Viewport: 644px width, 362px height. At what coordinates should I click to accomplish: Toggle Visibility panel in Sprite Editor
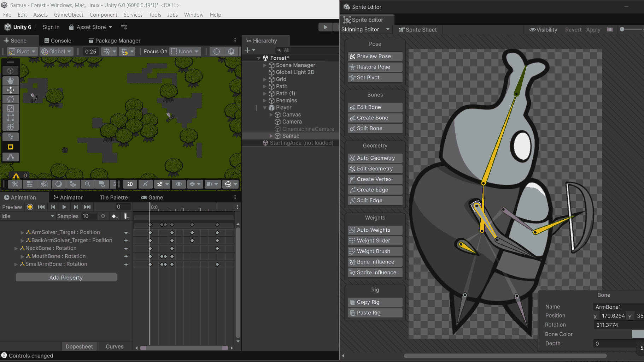543,30
